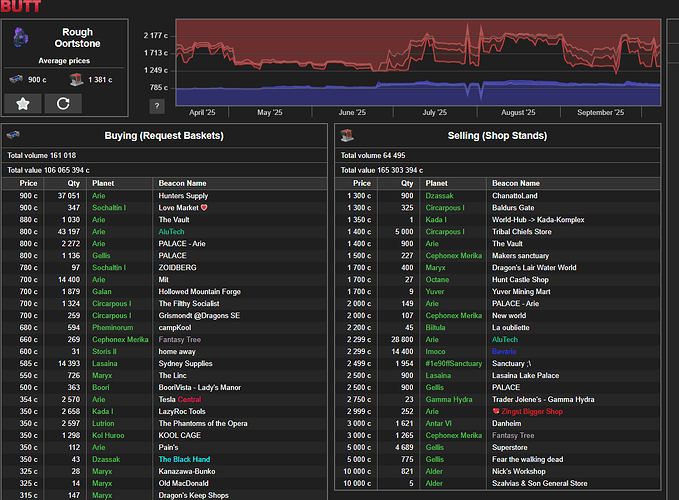Add Rough Oortstone to favorites with star

coord(22,103)
